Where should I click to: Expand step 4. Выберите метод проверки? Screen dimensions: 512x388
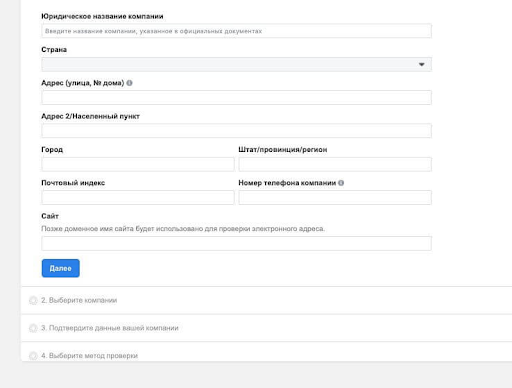tap(266, 352)
